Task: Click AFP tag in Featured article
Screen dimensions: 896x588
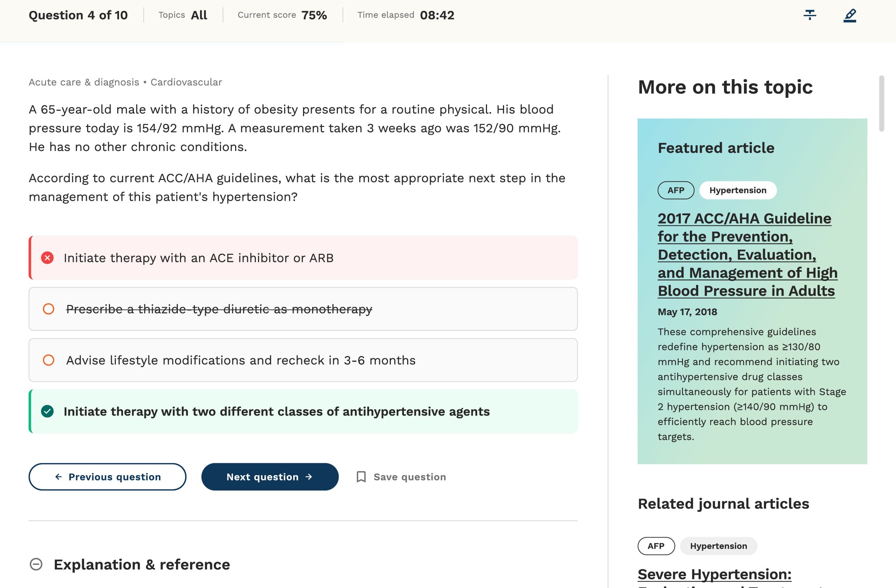Action: (676, 190)
